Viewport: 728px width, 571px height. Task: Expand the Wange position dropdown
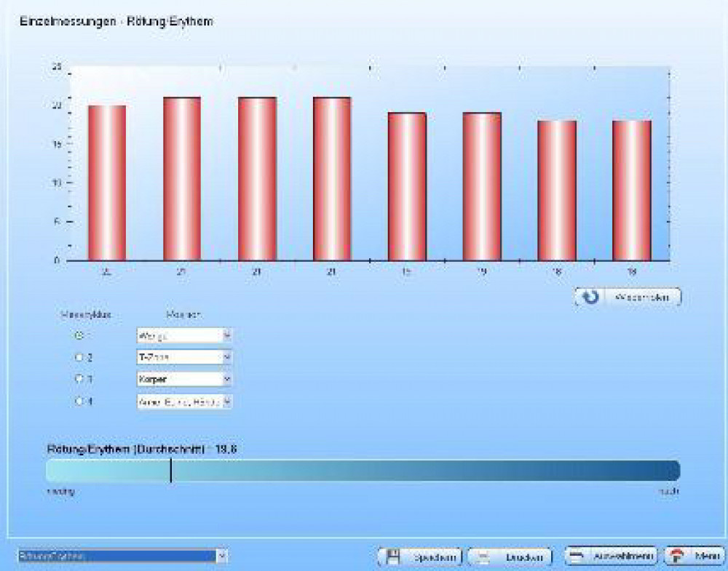pyautogui.click(x=226, y=335)
